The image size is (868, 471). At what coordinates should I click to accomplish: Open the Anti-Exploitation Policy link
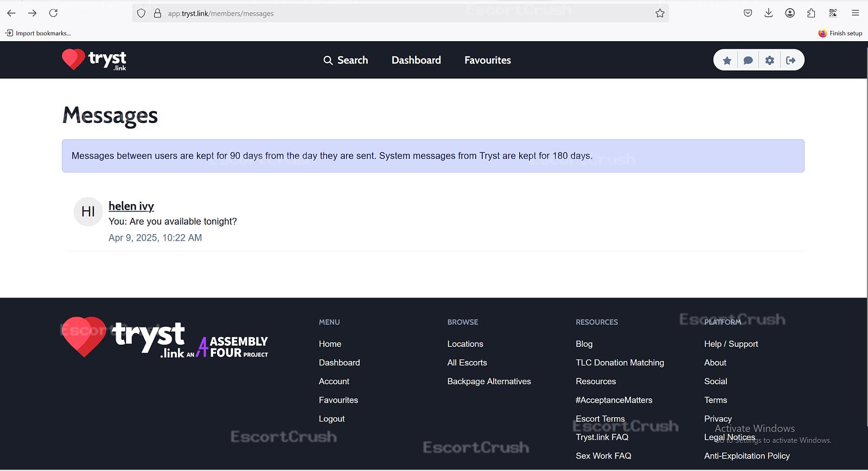point(746,456)
